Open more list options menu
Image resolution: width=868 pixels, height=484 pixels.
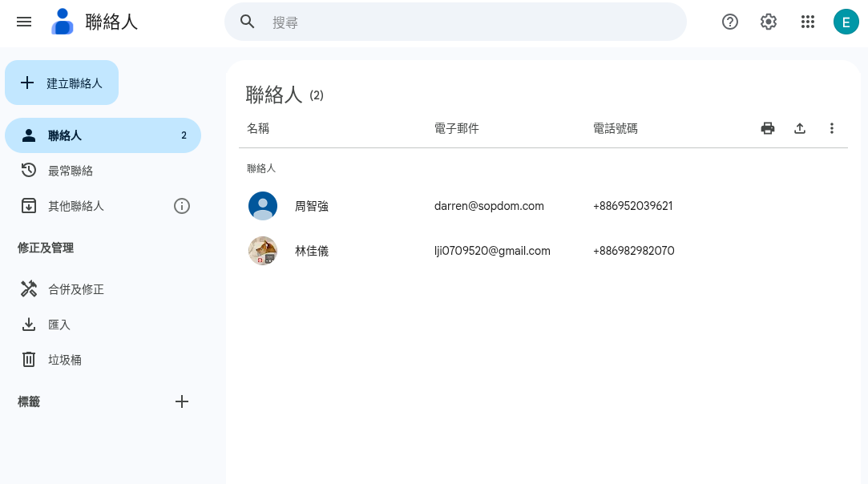point(831,128)
